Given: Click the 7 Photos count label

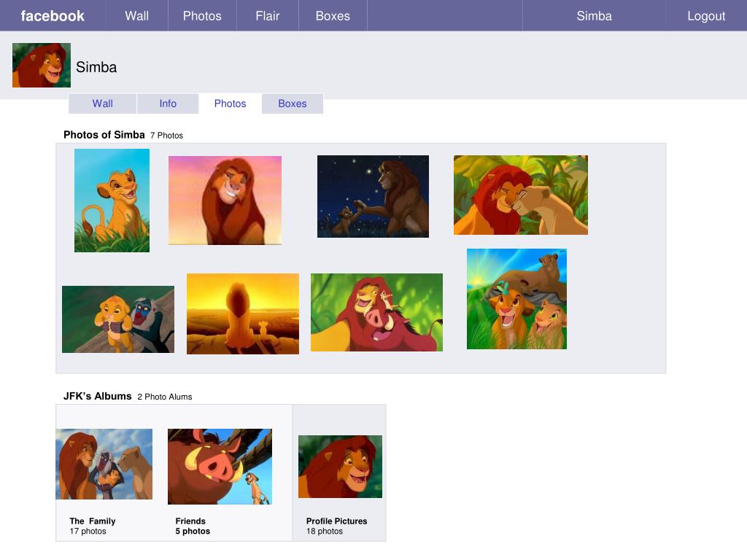Looking at the screenshot, I should coord(167,136).
